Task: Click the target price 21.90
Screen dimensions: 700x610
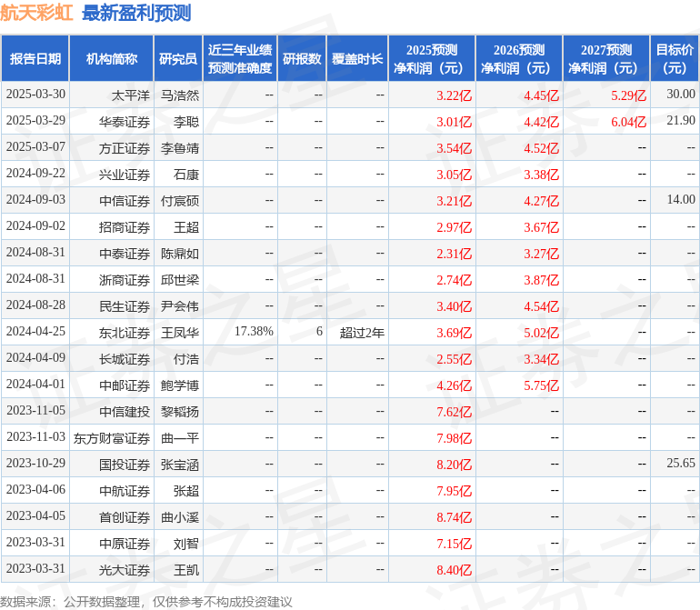Action: pos(681,121)
